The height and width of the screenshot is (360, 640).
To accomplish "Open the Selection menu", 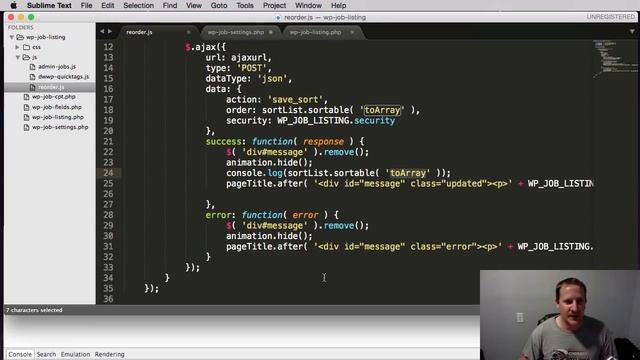I will pyautogui.click(x=138, y=5).
